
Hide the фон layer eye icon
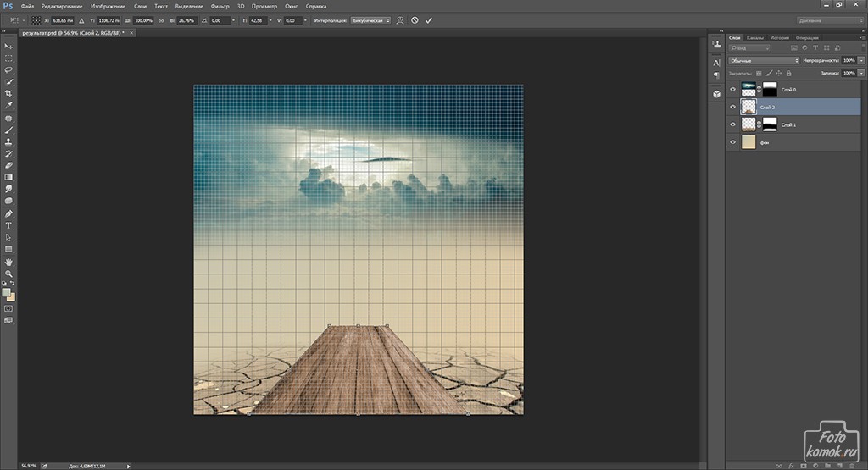coord(733,144)
